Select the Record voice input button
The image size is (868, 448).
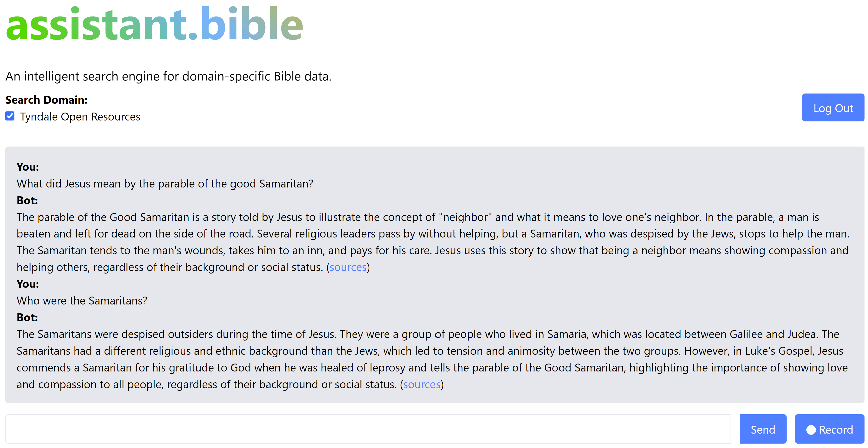830,429
